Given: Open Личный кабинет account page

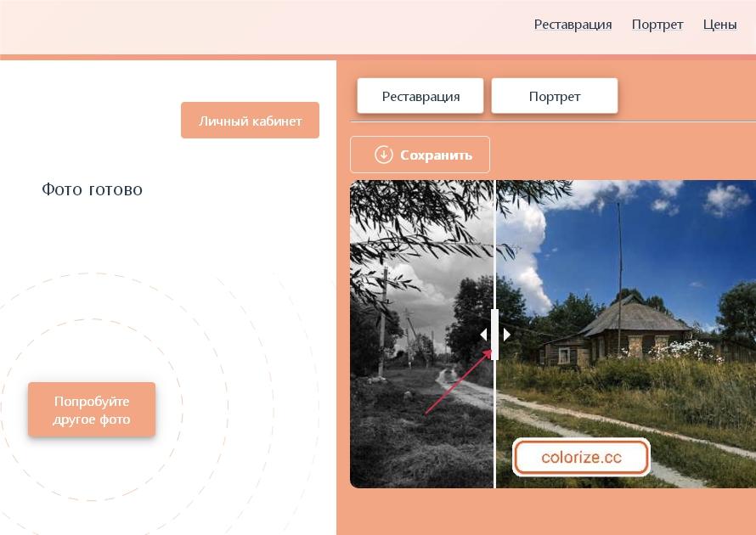Looking at the screenshot, I should point(250,121).
